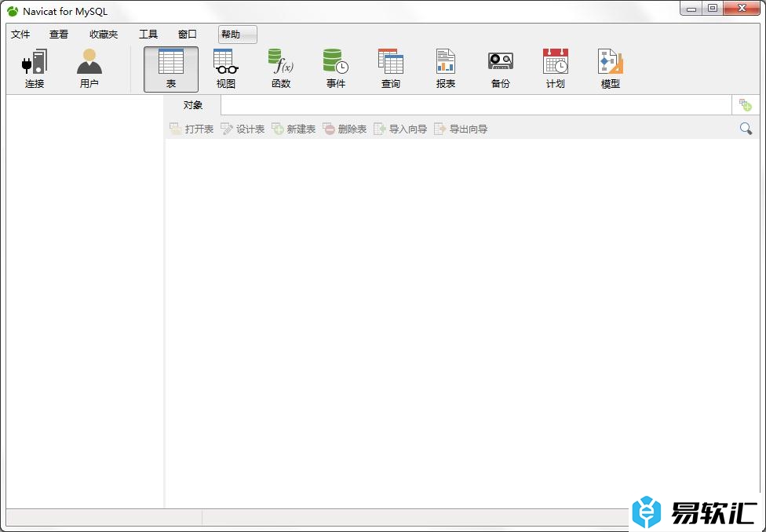Image resolution: width=766 pixels, height=532 pixels.
Task: Open the 文件 (File) menu
Action: coord(20,35)
